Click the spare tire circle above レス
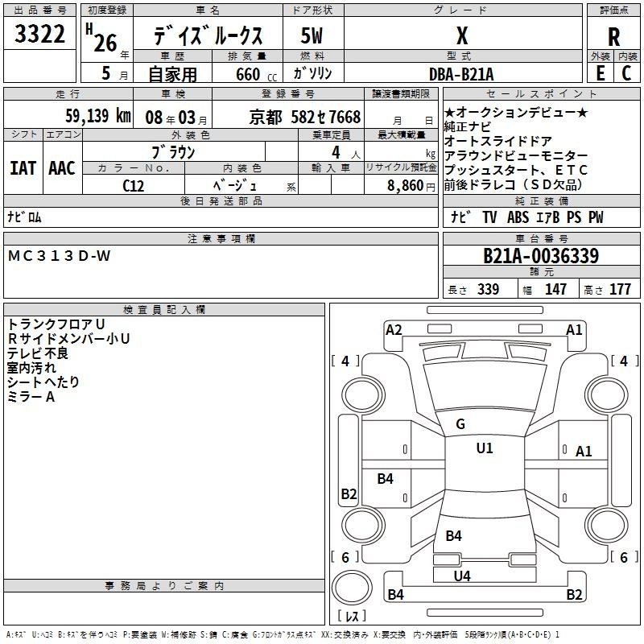The image size is (644, 644). [350, 586]
